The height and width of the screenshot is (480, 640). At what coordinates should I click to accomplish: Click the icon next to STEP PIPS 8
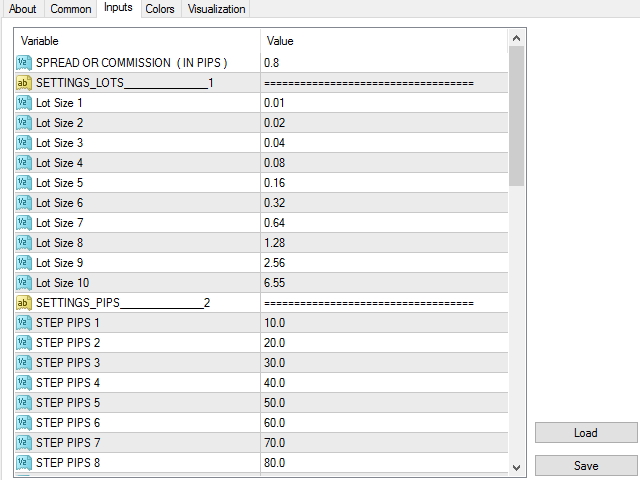pos(24,463)
